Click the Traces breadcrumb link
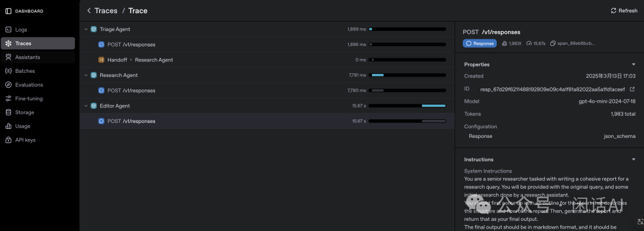The width and height of the screenshot is (644, 231). tap(106, 11)
